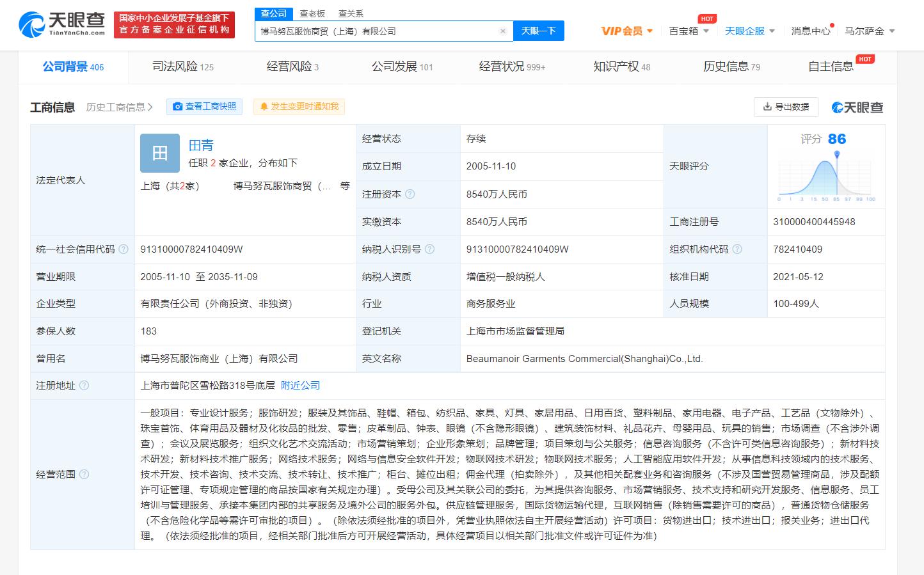Image resolution: width=924 pixels, height=575 pixels.
Task: Click the business term 2005-11-10 至 2035-11-09
Action: (x=199, y=277)
